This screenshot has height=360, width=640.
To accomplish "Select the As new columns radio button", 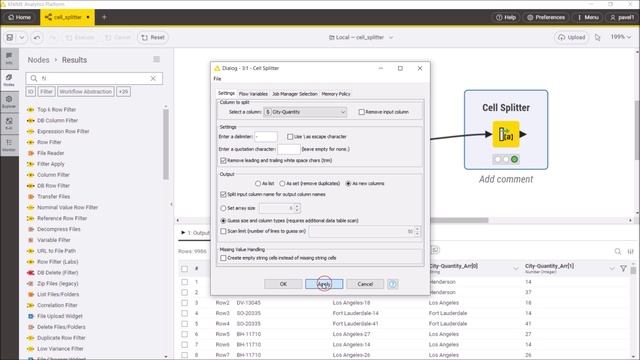I will 348,184.
